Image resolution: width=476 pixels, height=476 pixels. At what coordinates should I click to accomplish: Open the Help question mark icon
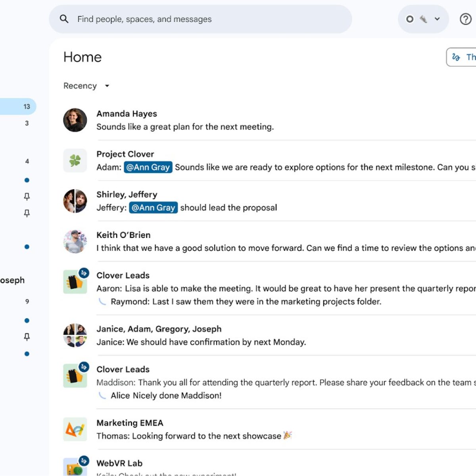[x=465, y=19]
